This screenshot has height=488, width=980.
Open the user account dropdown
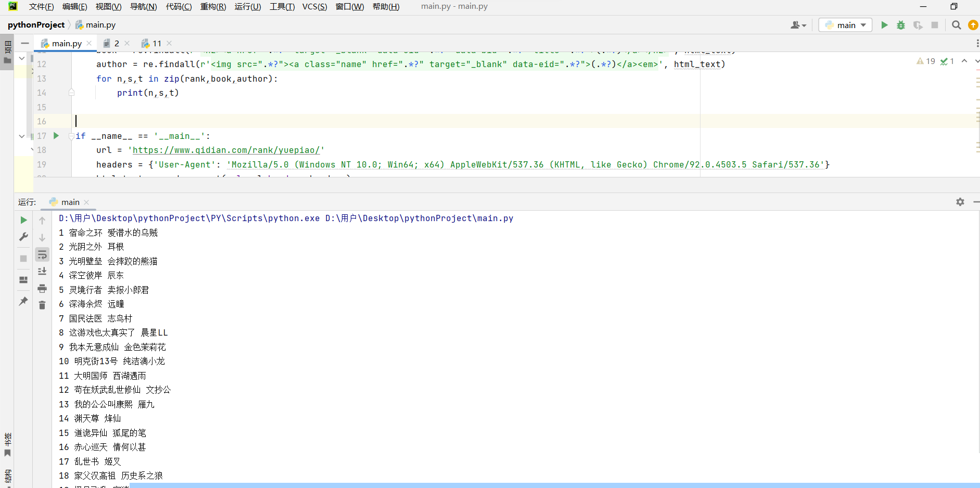[798, 25]
